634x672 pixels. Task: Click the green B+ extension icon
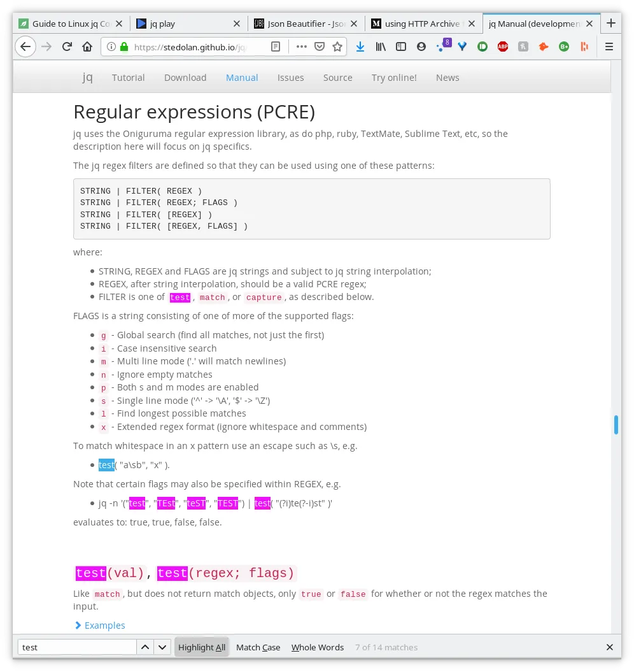tap(564, 46)
